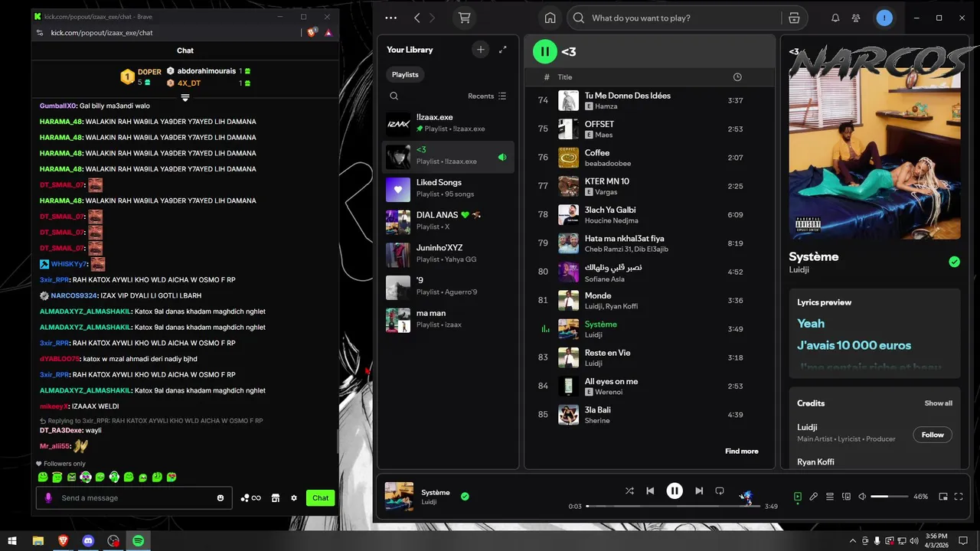980x551 pixels.
Task: Open the Spotify miniplayer
Action: (943, 497)
